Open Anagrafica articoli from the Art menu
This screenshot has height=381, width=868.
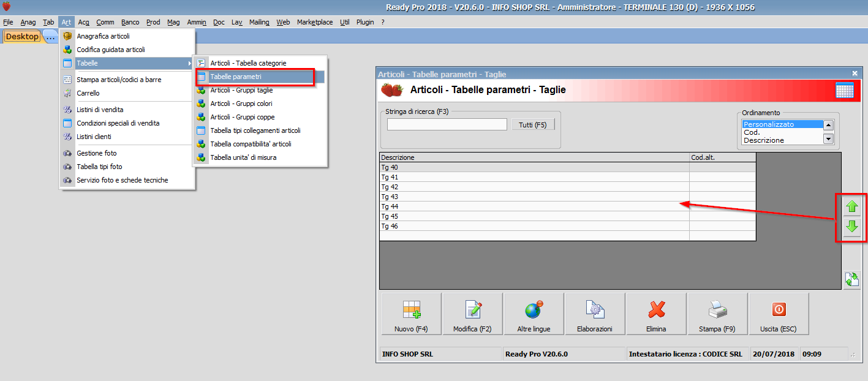(127, 36)
